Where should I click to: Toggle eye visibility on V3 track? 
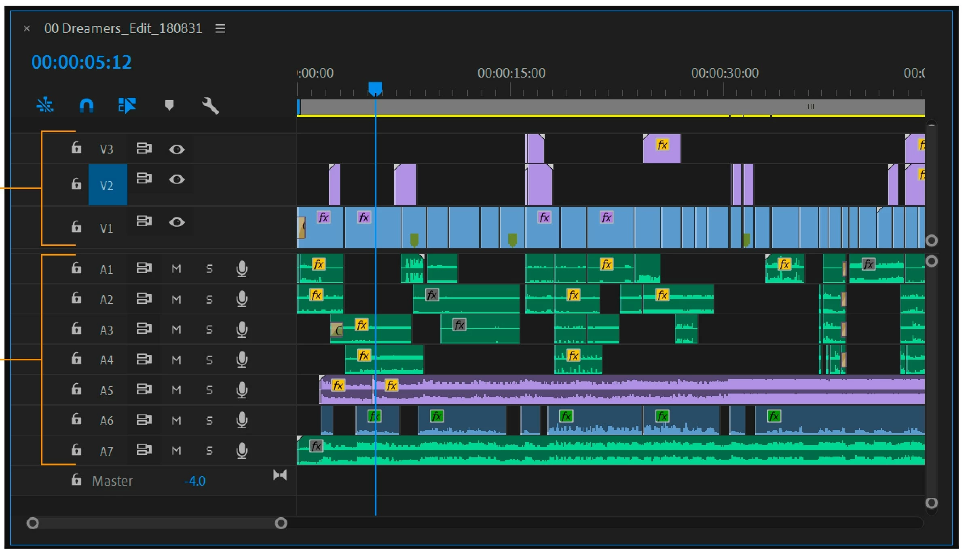pyautogui.click(x=177, y=149)
